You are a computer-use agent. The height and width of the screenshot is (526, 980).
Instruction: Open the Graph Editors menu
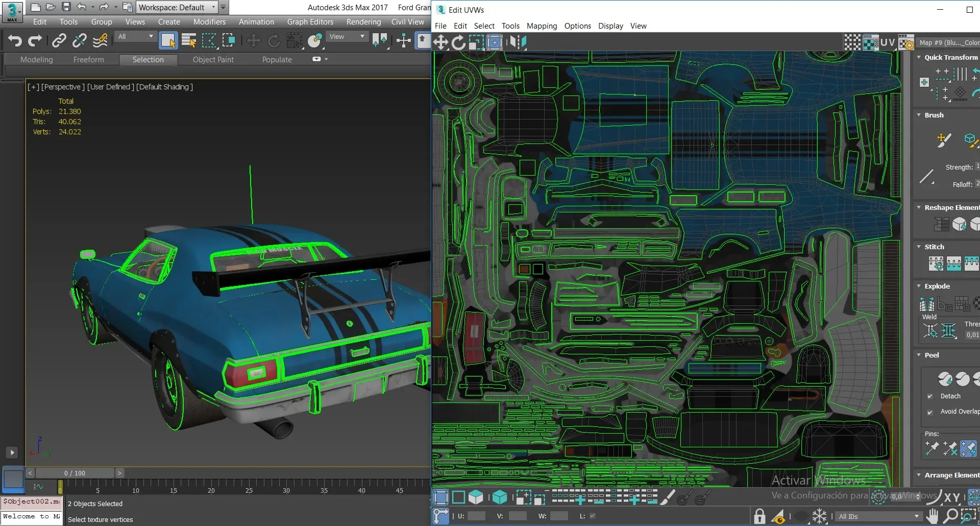coord(310,21)
